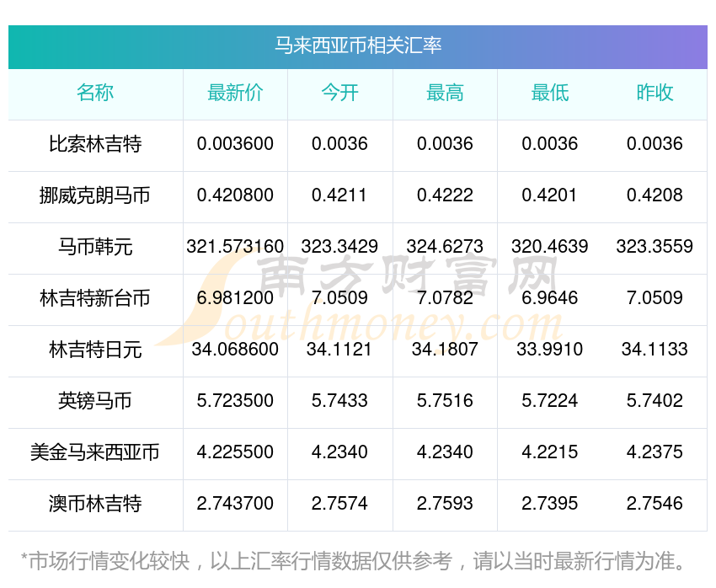The height and width of the screenshot is (588, 716).
Task: Click 马币韩元 opening value 323.3429
Action: (x=339, y=247)
